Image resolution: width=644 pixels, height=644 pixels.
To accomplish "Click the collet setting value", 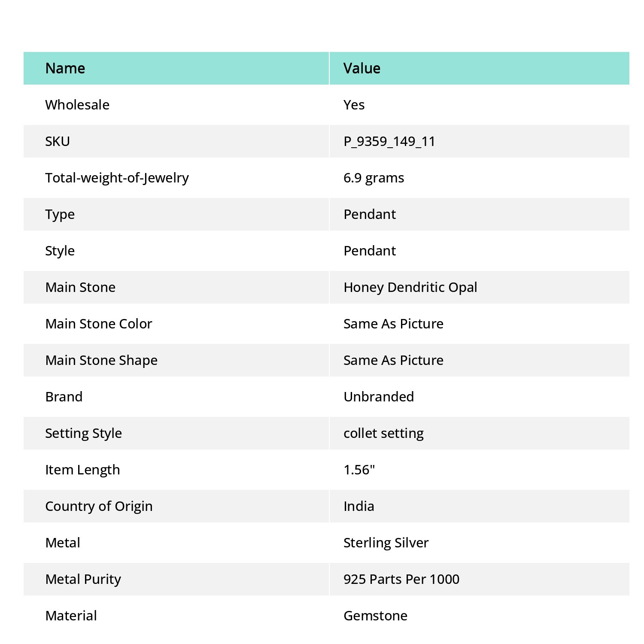I will tap(383, 433).
